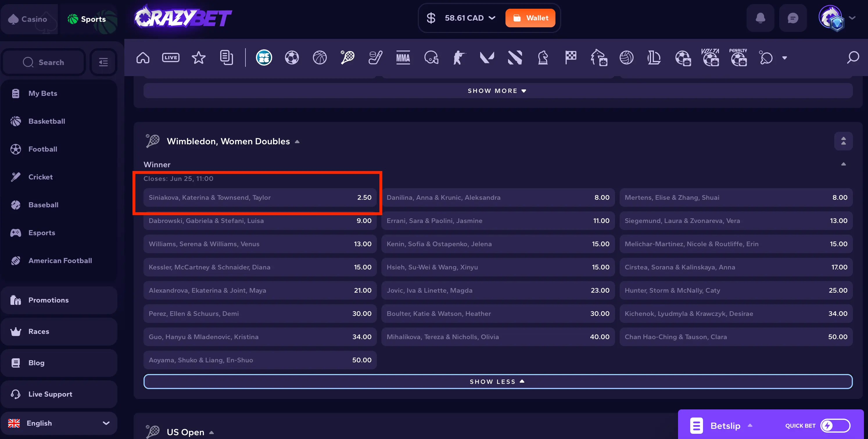The height and width of the screenshot is (439, 868).
Task: Bet on Errani & Paolini at 11.00
Action: coord(498,220)
